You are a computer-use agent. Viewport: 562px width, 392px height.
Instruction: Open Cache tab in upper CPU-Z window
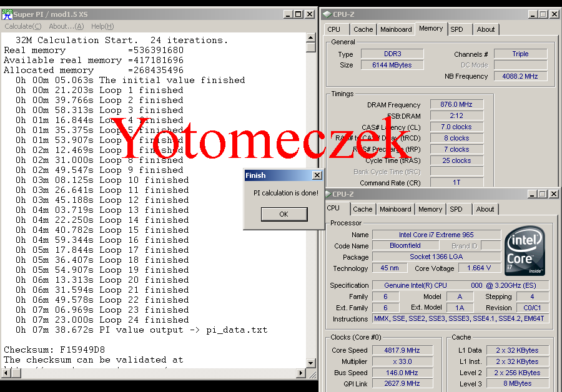[x=363, y=29]
